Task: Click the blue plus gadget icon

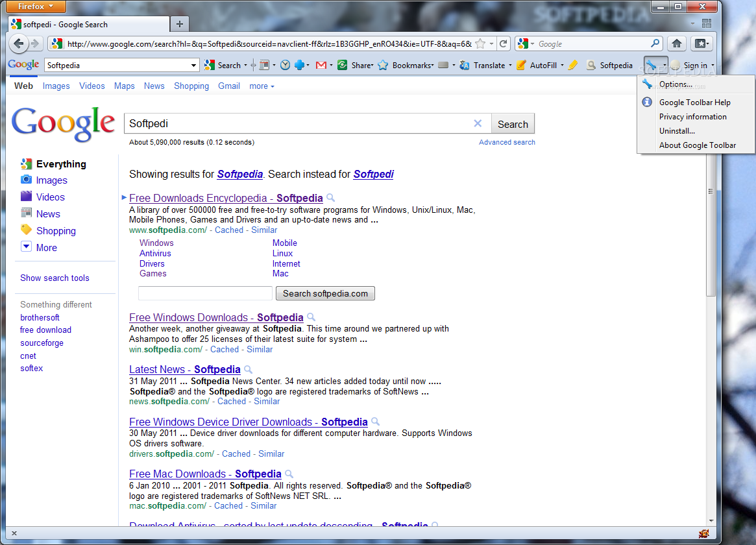Action: click(299, 65)
